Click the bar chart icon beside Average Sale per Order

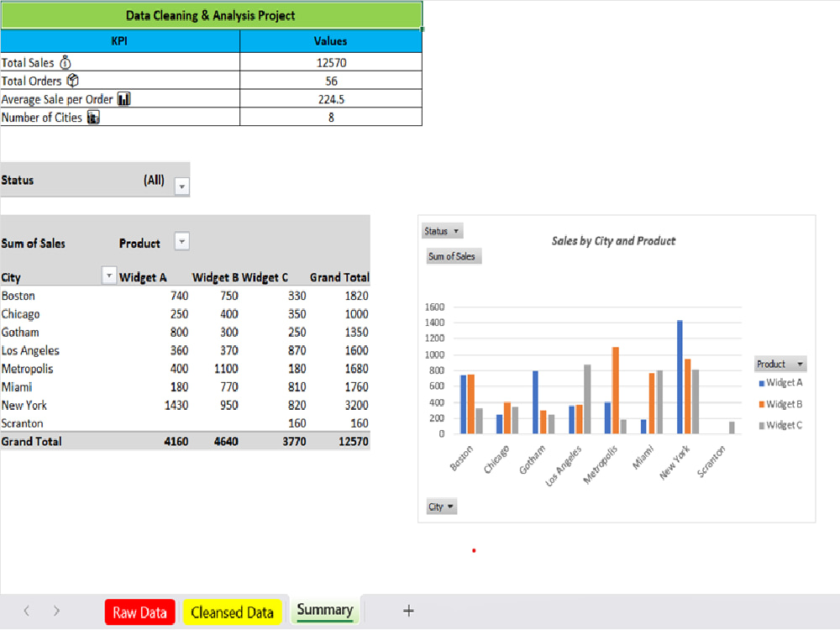tap(123, 99)
